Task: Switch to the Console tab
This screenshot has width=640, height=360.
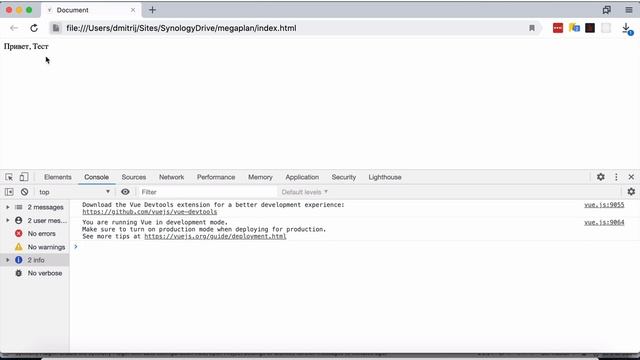Action: (96, 177)
